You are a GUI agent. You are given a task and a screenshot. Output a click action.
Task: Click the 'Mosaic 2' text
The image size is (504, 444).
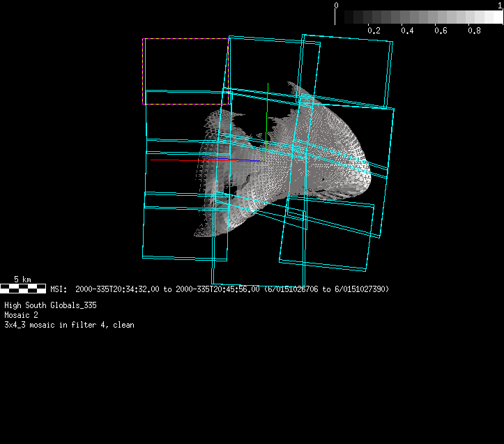coord(21,315)
